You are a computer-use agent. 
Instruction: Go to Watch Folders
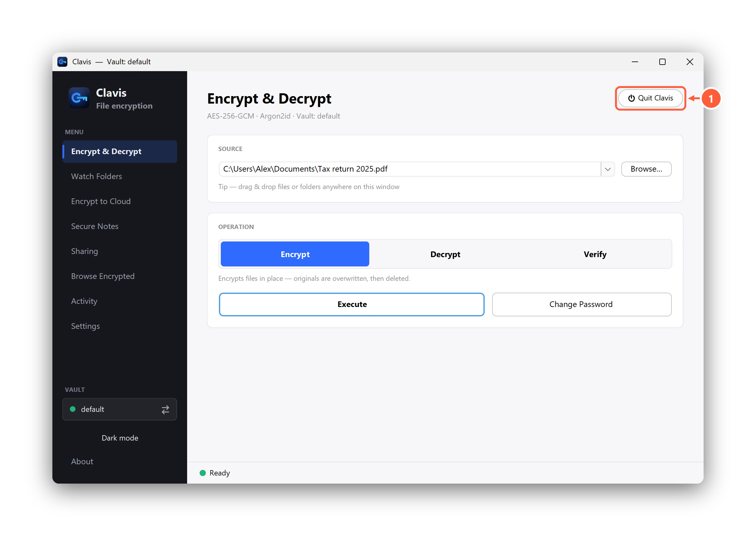click(119, 176)
